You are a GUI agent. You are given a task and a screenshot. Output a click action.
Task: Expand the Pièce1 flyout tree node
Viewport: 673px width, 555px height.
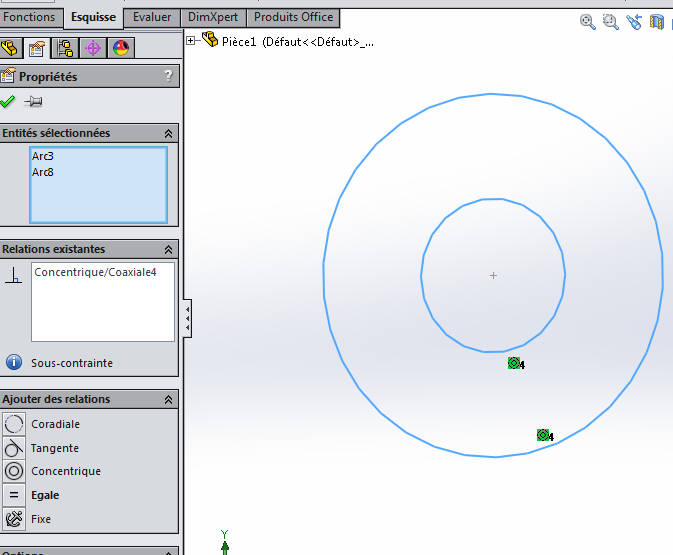coord(191,41)
